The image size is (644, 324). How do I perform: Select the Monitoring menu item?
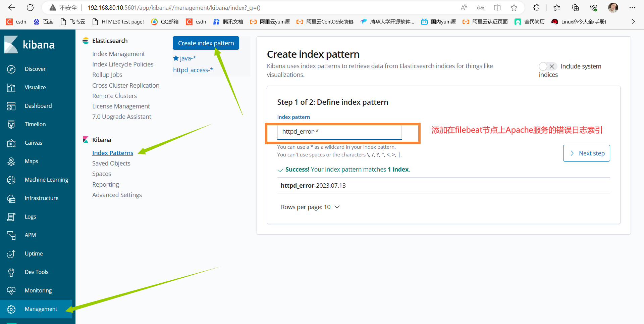click(38, 290)
